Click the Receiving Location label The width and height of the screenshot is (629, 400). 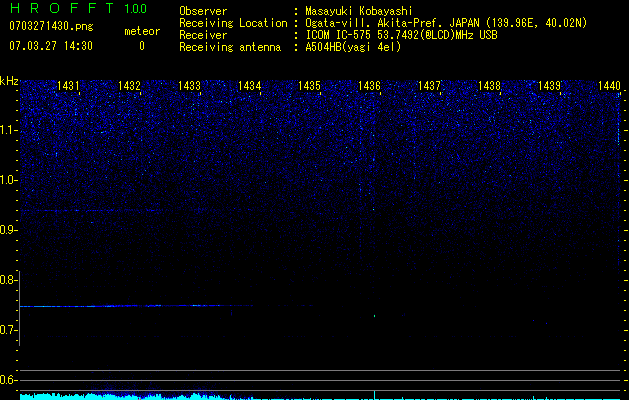(x=233, y=23)
